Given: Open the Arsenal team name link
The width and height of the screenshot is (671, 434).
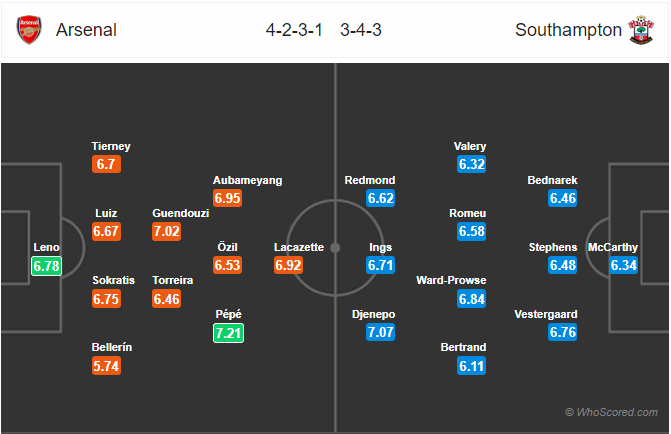Looking at the screenshot, I should click(x=86, y=30).
